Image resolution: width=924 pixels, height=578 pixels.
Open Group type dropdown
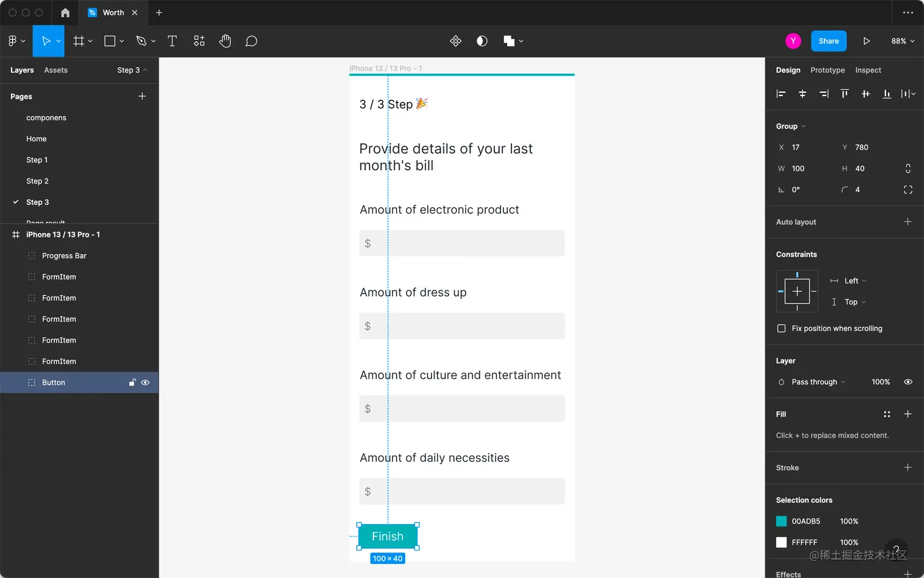pyautogui.click(x=791, y=126)
